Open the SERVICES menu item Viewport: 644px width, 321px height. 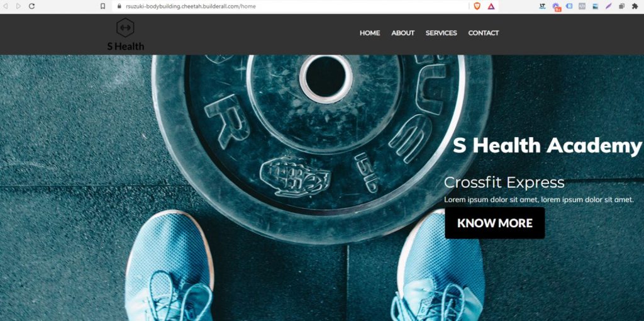[441, 33]
